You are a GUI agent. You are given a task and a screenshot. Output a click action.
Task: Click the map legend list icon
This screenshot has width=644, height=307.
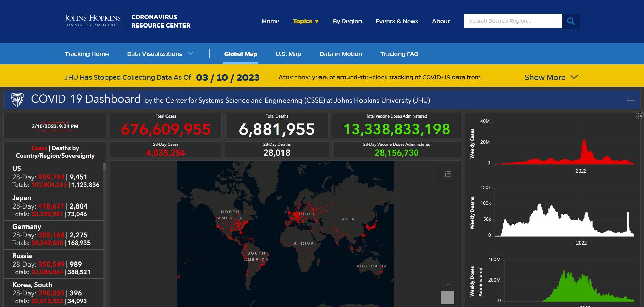(447, 174)
